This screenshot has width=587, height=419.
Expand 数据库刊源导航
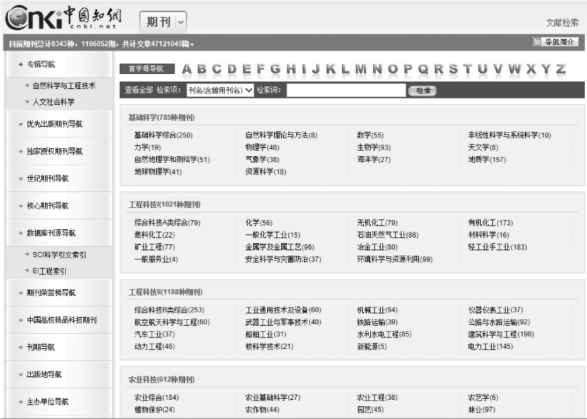pyautogui.click(x=51, y=233)
